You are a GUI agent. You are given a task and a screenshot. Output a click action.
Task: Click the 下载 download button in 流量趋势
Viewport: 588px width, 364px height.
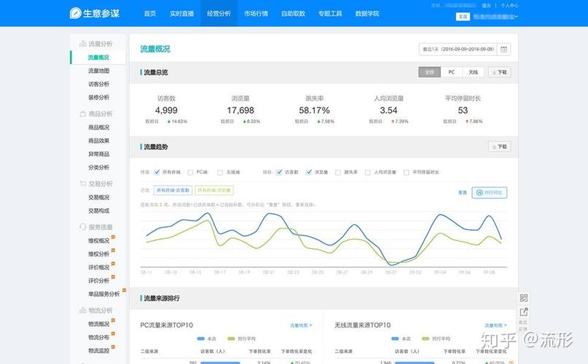pos(499,146)
